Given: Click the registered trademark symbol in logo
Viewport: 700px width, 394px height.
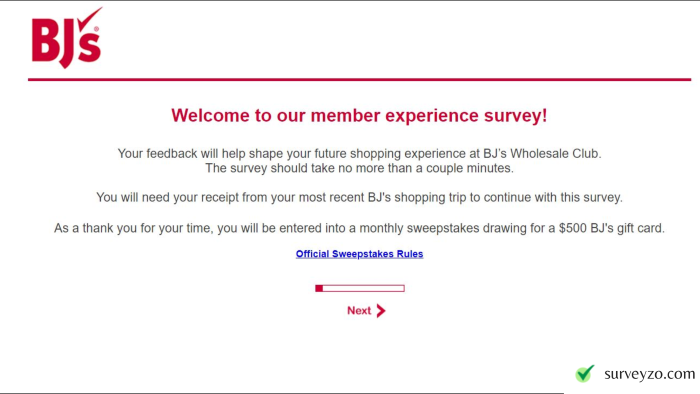Looking at the screenshot, I should click(96, 29).
